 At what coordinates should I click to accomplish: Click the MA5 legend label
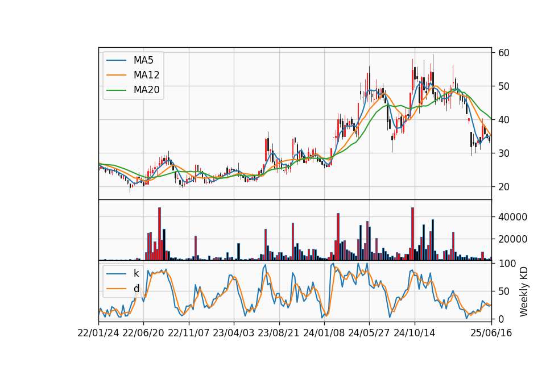pyautogui.click(x=143, y=60)
